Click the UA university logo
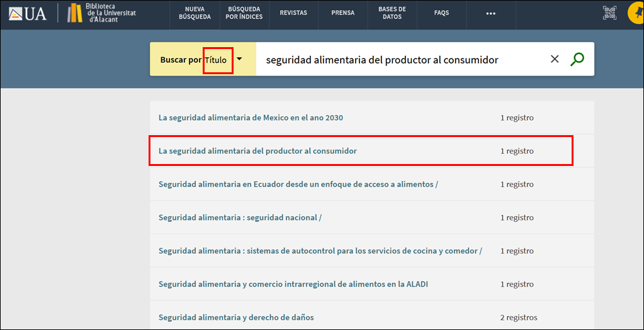The image size is (644, 330). (28, 13)
